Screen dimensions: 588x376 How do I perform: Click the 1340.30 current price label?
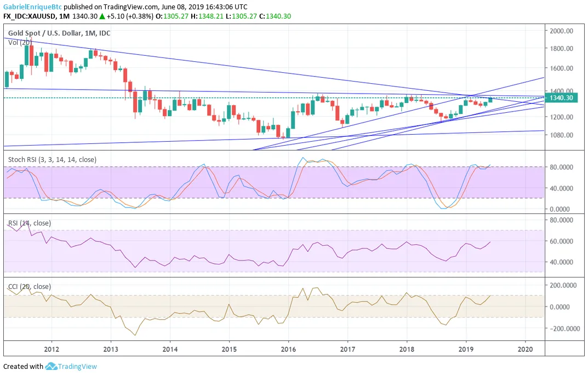pos(562,98)
